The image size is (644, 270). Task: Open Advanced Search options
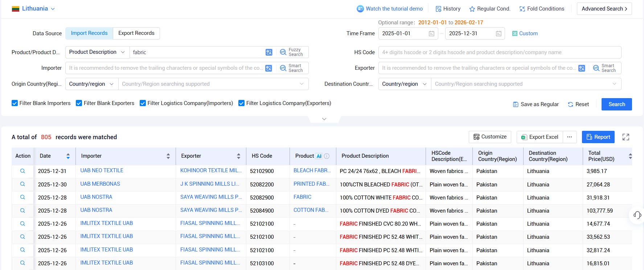[604, 9]
